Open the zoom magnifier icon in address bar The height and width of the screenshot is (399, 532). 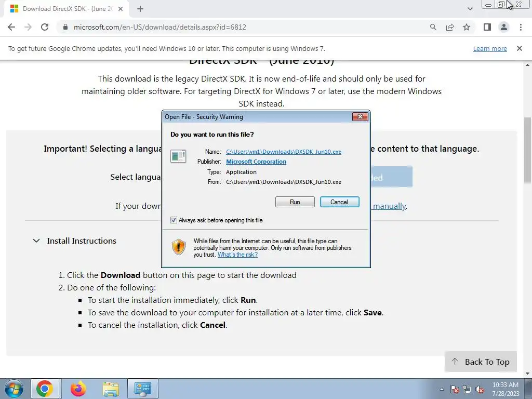433,27
